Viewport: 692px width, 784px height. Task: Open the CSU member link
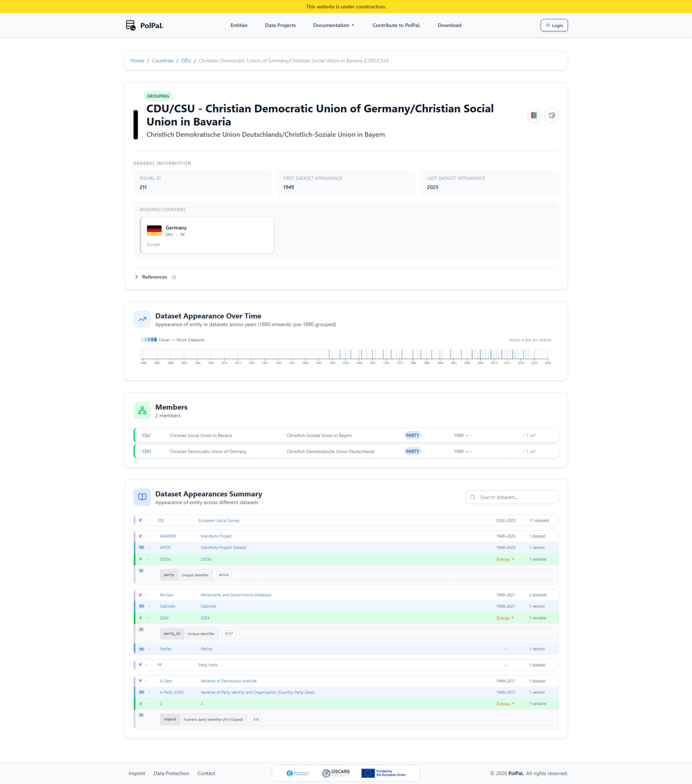pos(146,435)
